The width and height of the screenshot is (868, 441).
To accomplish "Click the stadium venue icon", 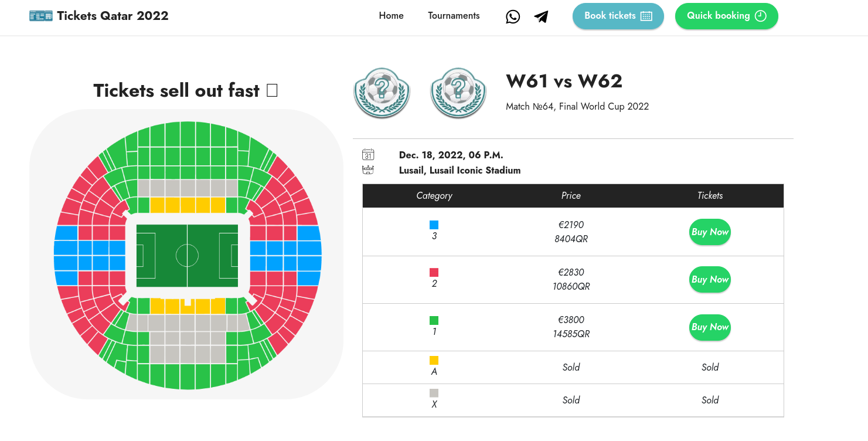I will coord(368,170).
